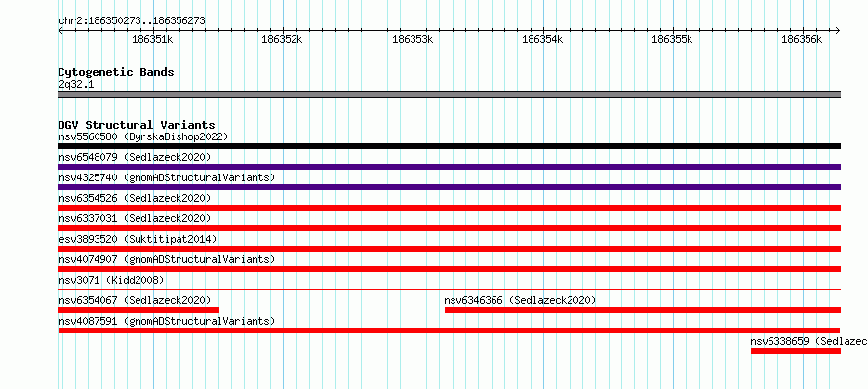Click short red bar under nsv6338659
This screenshot has height=389, width=868.
(796, 351)
